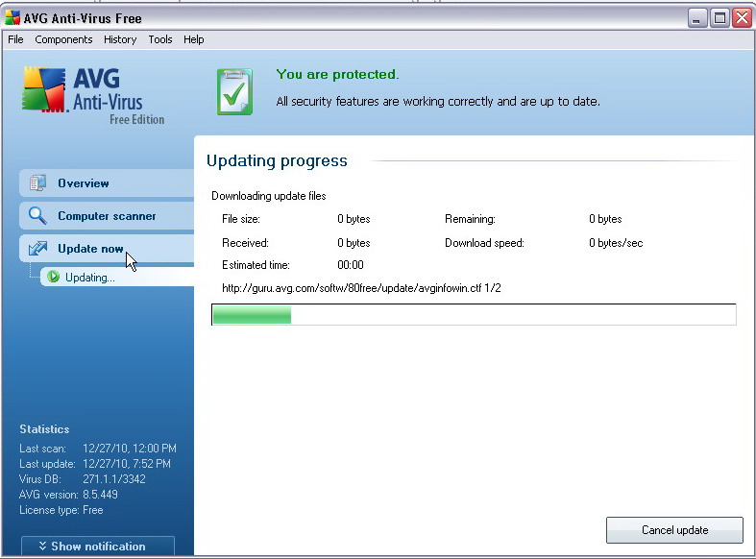Click the 'Downloading update files' label

(x=269, y=196)
